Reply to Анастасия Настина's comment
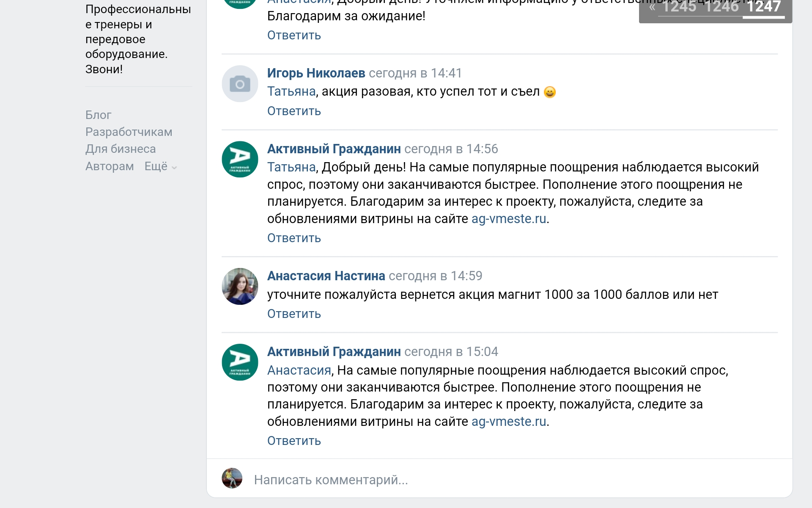812x508 pixels. coord(294,314)
